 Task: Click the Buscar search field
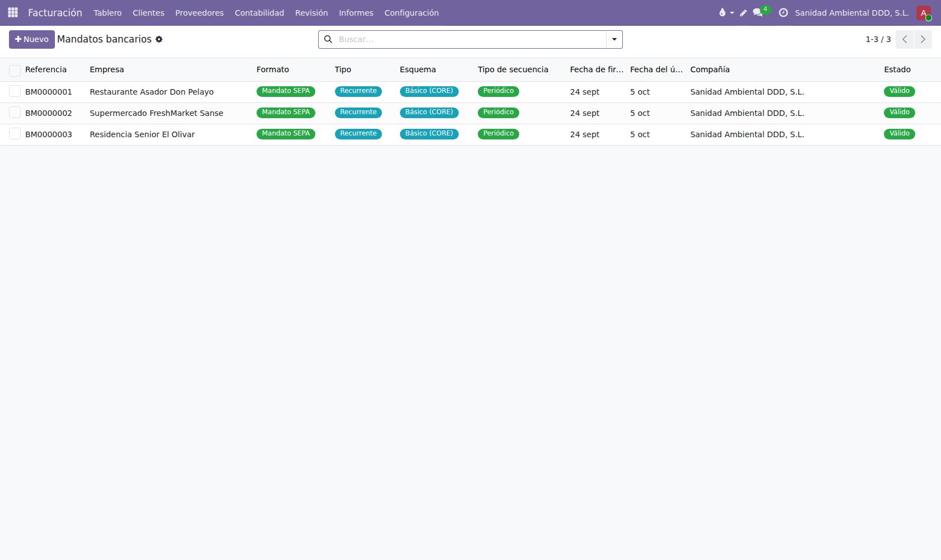coord(470,39)
